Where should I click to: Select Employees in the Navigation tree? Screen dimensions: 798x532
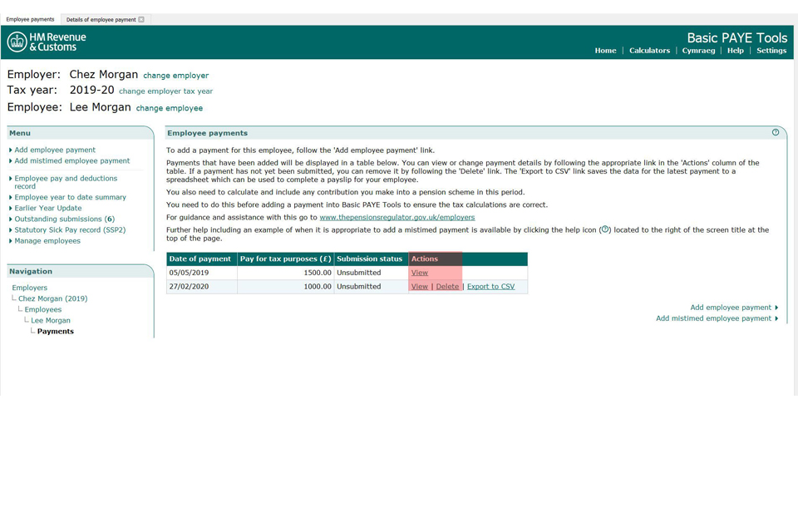(42, 309)
